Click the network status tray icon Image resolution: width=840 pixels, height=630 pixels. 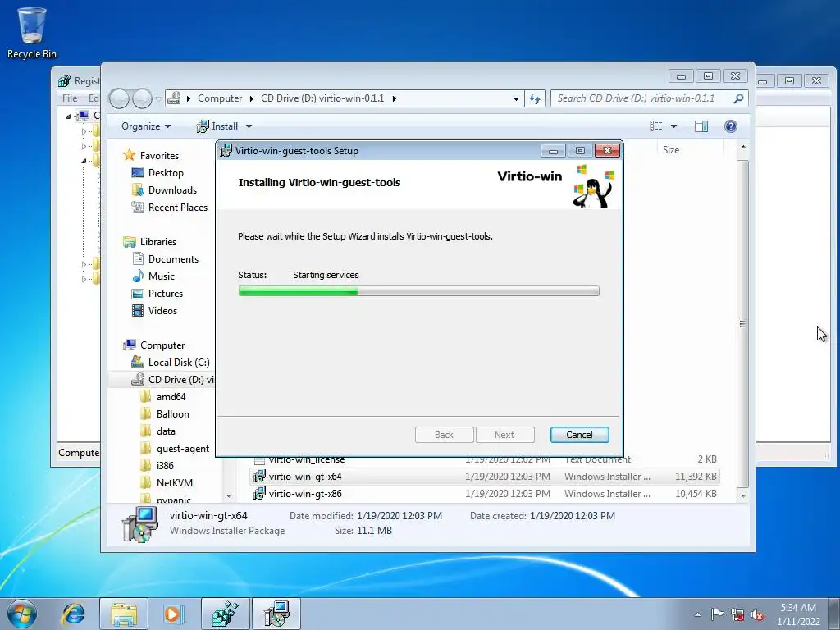tap(737, 614)
